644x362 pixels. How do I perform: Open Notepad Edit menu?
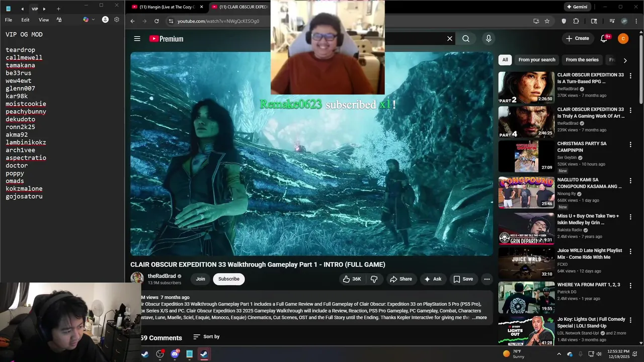coord(25,20)
